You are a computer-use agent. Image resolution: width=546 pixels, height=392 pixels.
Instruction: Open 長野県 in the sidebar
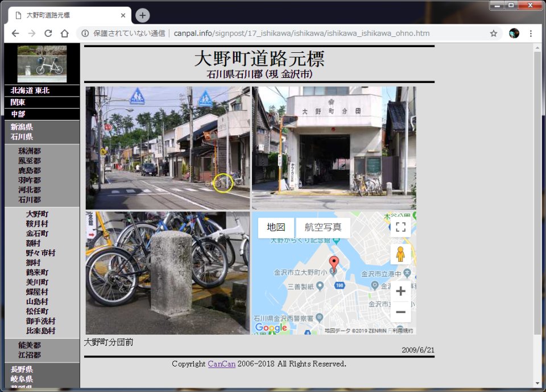pos(22,369)
